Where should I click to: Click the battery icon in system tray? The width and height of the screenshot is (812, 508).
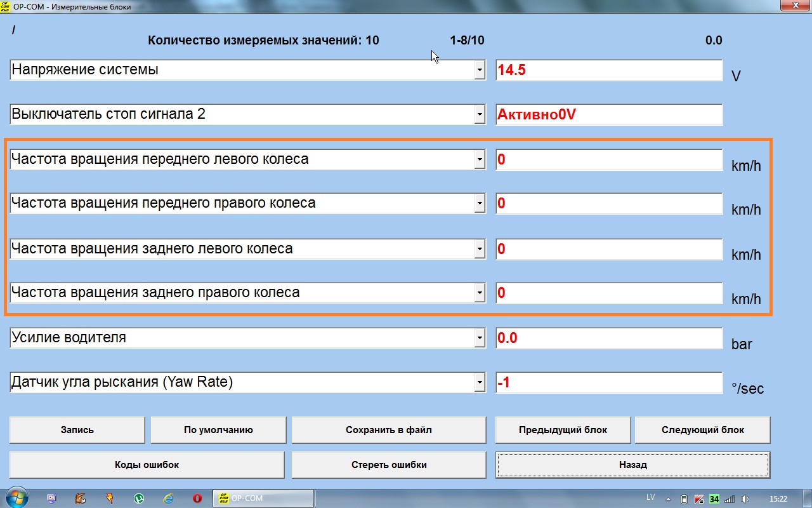coord(684,498)
